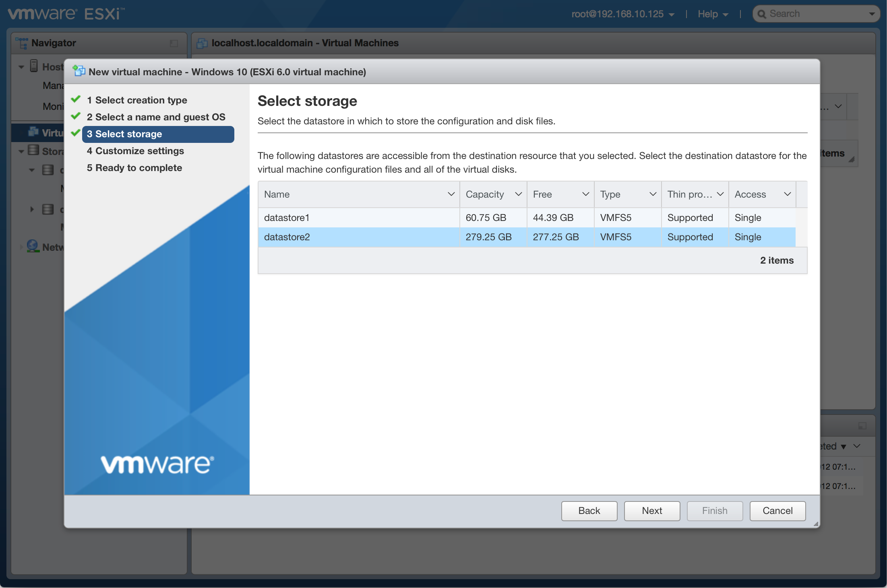
Task: Collapse the Host tree node
Action: point(21,67)
